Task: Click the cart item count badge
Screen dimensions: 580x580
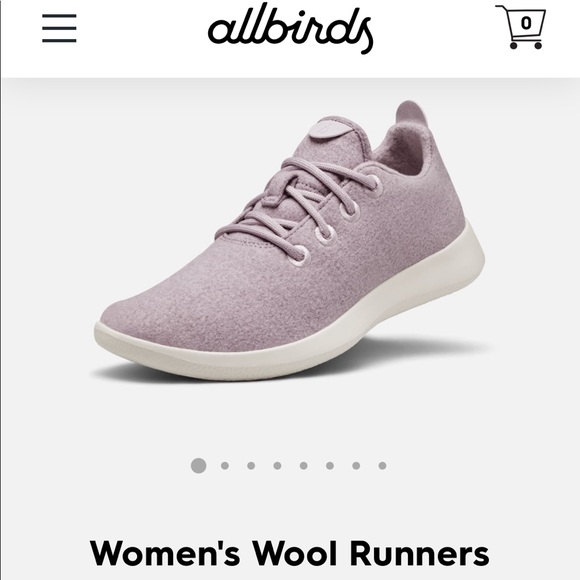Action: pos(526,23)
